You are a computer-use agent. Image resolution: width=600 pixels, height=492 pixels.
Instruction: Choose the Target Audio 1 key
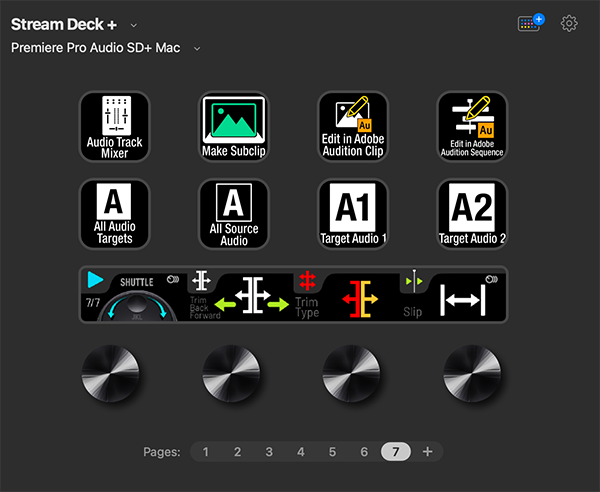point(353,214)
